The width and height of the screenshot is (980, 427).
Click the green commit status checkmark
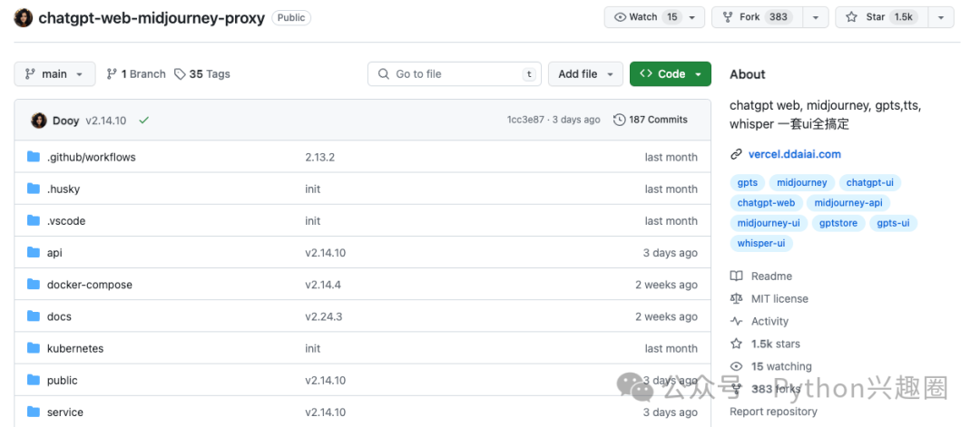tap(143, 121)
